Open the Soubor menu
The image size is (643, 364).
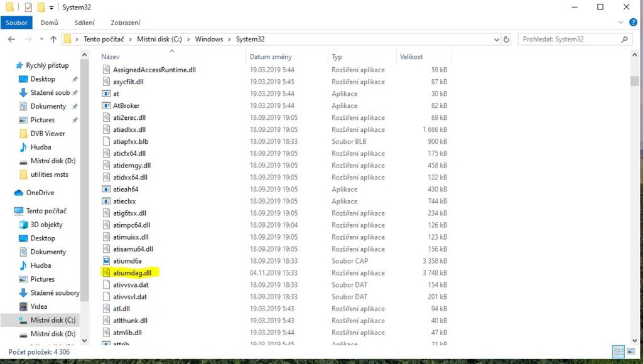16,23
